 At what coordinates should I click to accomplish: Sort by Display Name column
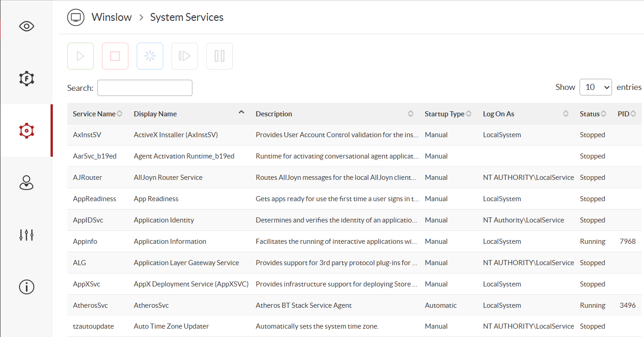click(189, 114)
